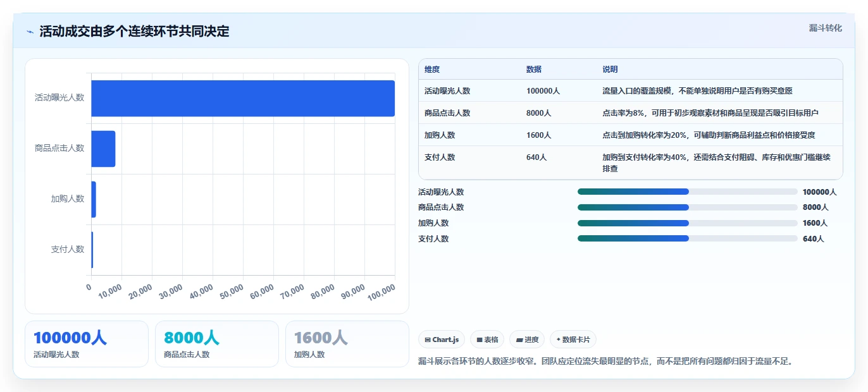The width and height of the screenshot is (868, 392).
Task: Click the 100,000 tick on the chart x-axis
Action: tap(381, 292)
